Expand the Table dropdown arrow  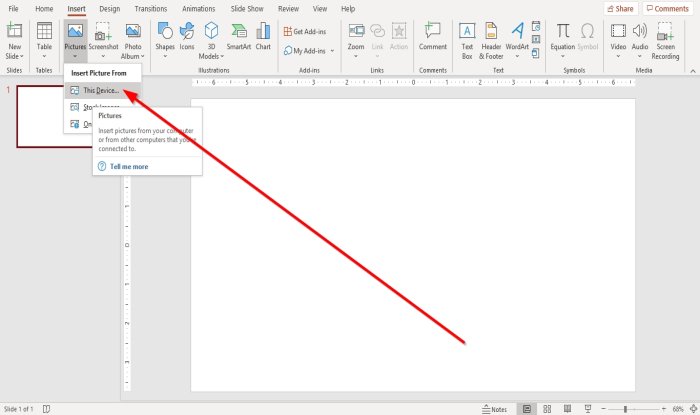(x=44, y=56)
